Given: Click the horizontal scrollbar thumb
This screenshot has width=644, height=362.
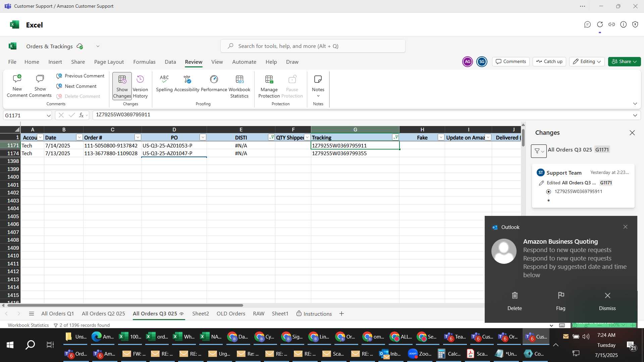Looking at the screenshot, I should tap(125, 306).
